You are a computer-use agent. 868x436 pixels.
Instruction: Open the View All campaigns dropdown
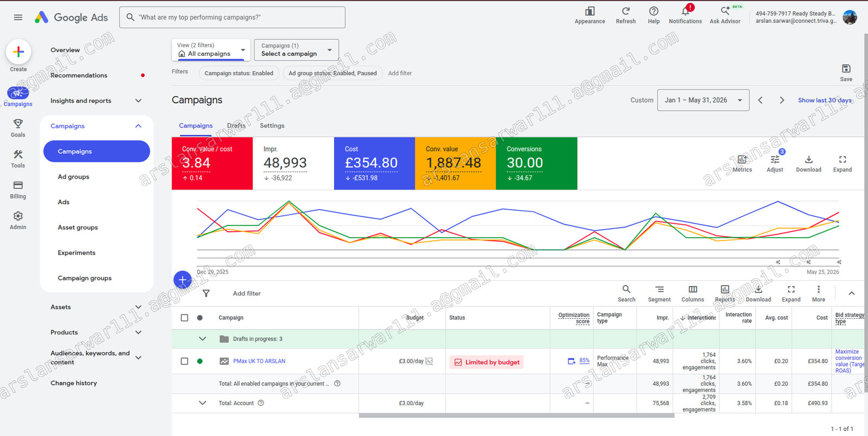pyautogui.click(x=211, y=49)
